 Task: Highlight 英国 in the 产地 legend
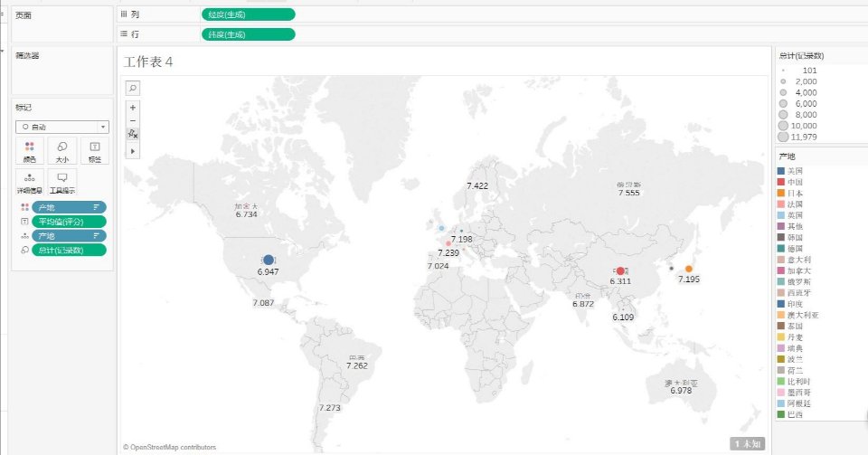[795, 215]
